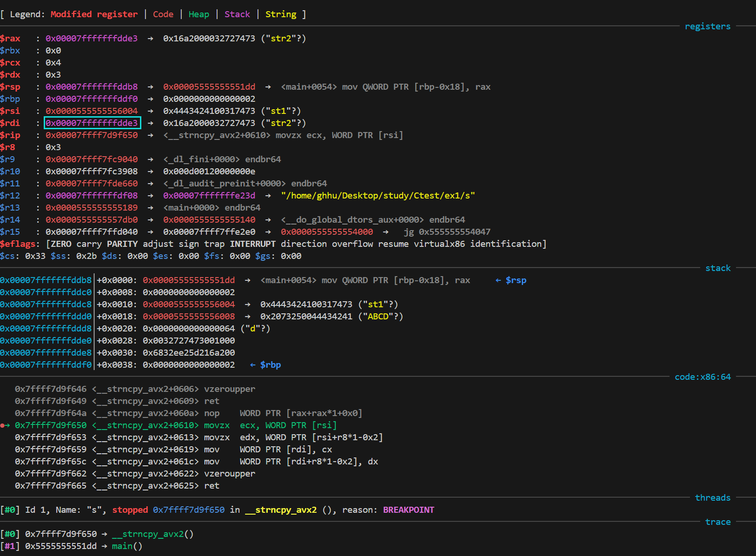The width and height of the screenshot is (756, 556).
Task: Click the "Modified register" legend label
Action: point(94,14)
